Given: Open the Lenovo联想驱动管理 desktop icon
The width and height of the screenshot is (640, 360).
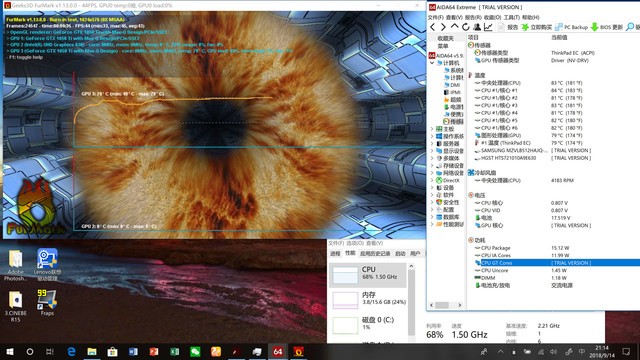Looking at the screenshot, I should 47,264.
